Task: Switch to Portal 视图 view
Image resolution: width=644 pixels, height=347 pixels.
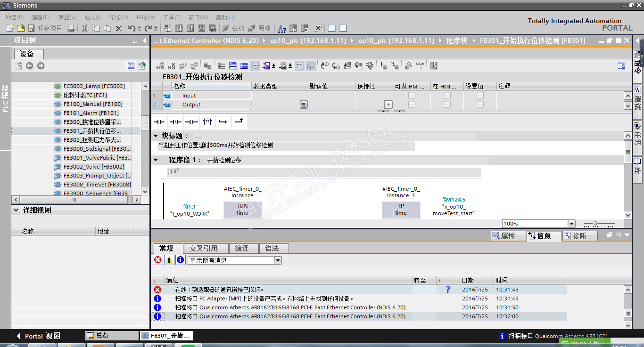Action: coord(38,336)
